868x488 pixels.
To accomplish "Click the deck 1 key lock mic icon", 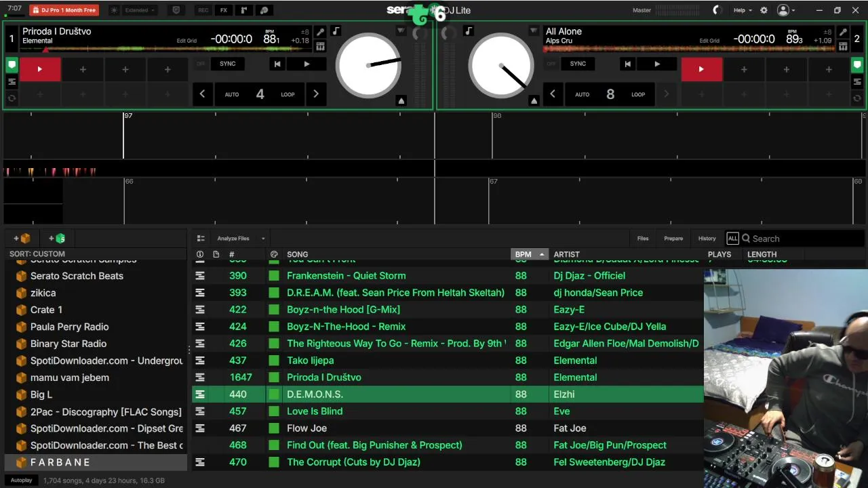I will (320, 32).
